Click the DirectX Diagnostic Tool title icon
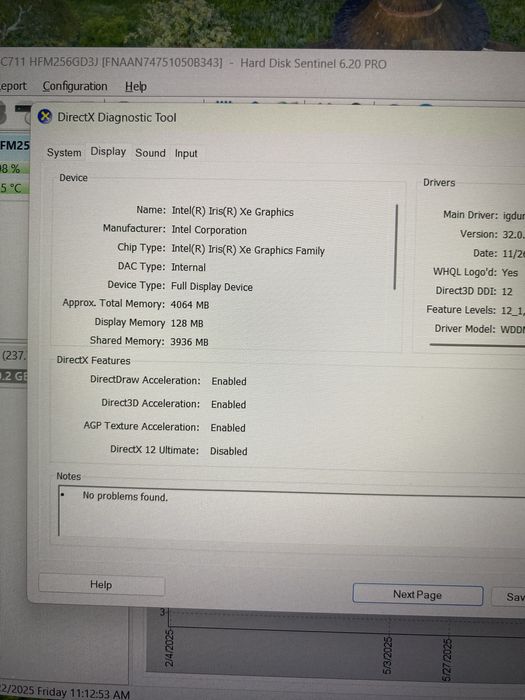The image size is (525, 700). [45, 117]
